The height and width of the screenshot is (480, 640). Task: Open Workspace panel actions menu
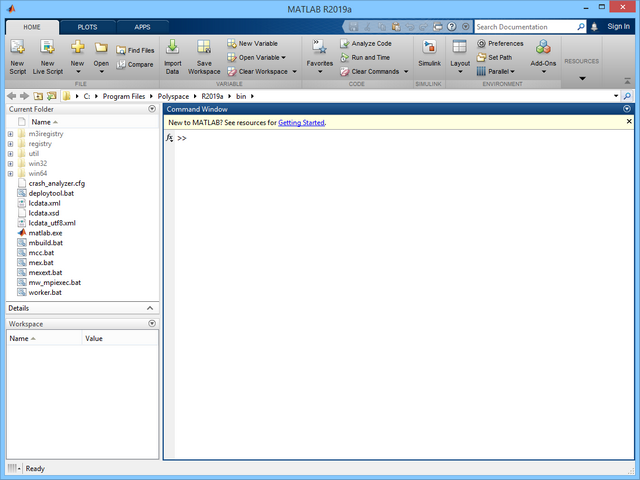click(x=152, y=324)
